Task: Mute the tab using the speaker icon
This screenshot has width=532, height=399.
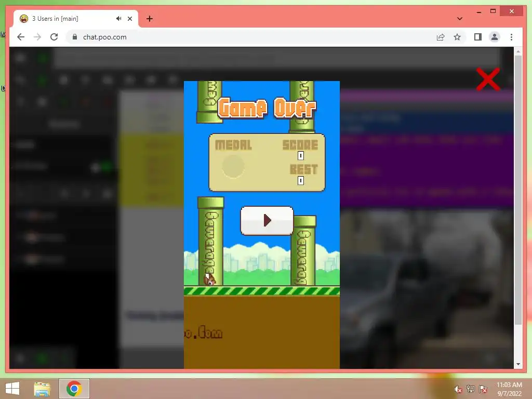Action: pos(118,19)
